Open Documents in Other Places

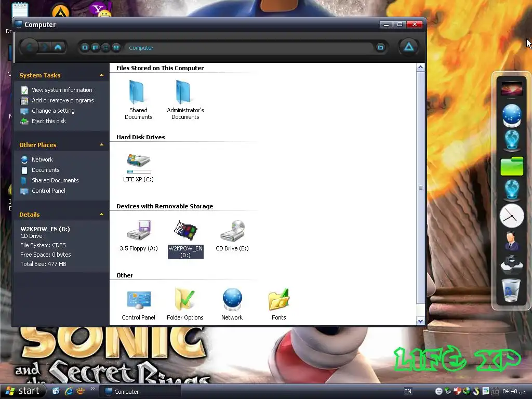pos(46,170)
